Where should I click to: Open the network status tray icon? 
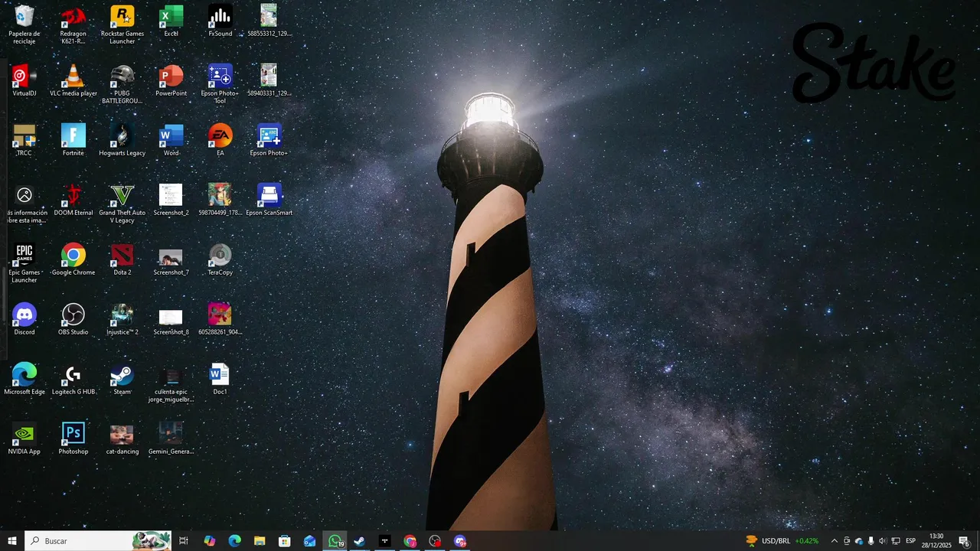(x=896, y=541)
